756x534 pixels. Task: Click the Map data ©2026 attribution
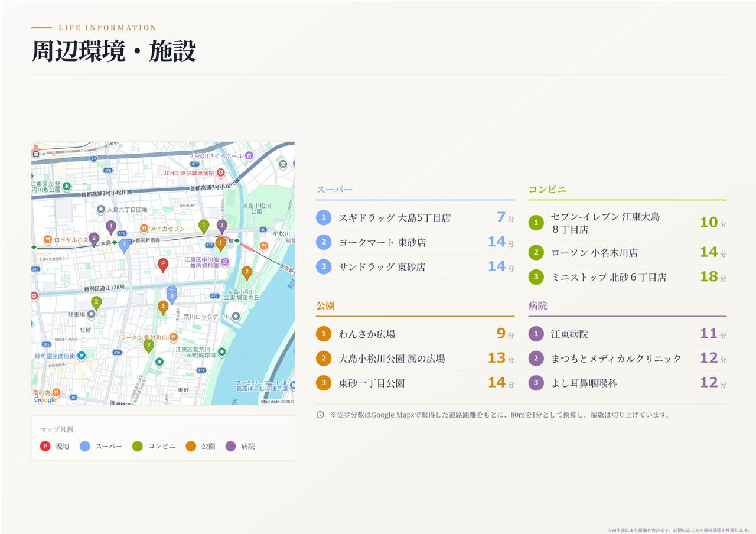pos(277,402)
